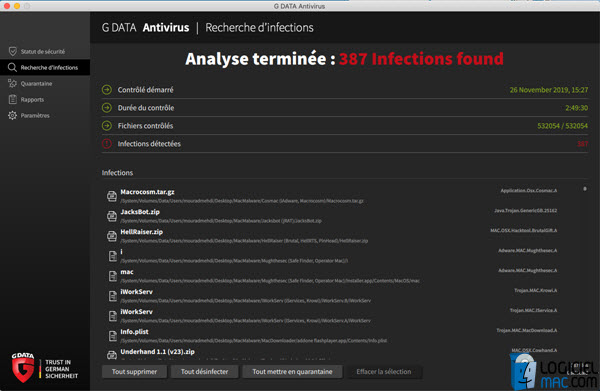Click the arrow icon next to Contrôlé démarré
Image resolution: width=600 pixels, height=391 pixels.
tap(107, 90)
